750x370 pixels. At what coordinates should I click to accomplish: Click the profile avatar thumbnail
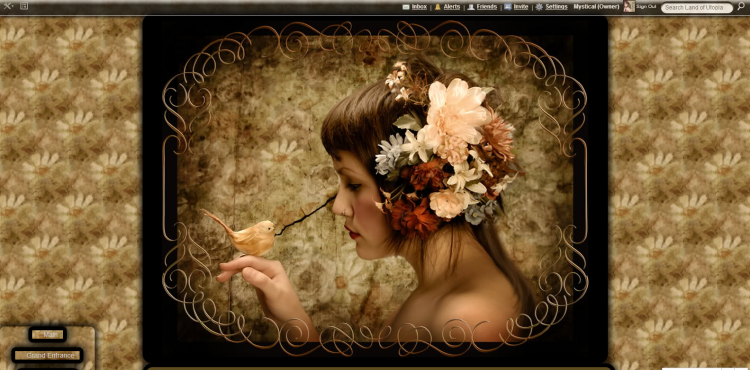(629, 7)
